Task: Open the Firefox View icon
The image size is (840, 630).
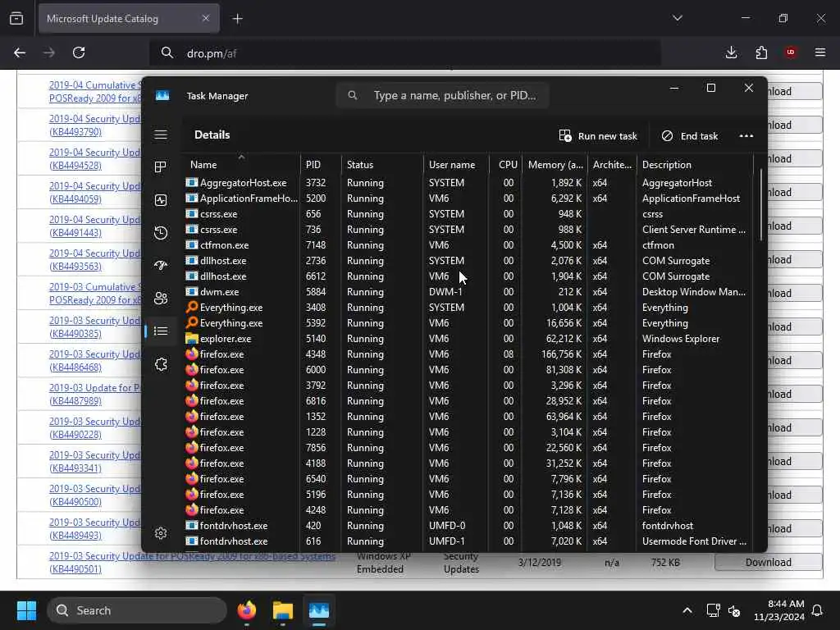Action: [16, 19]
